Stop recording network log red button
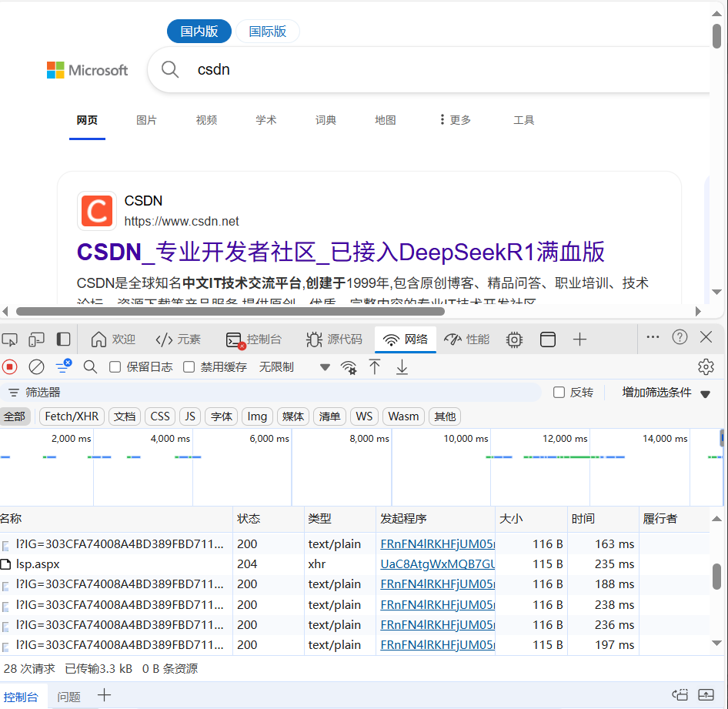728x709 pixels. 9,366
